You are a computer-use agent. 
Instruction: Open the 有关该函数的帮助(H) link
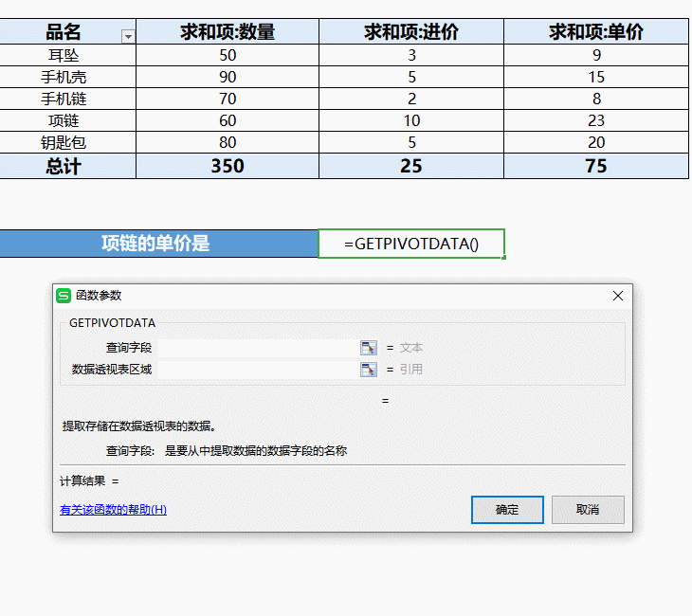[113, 510]
